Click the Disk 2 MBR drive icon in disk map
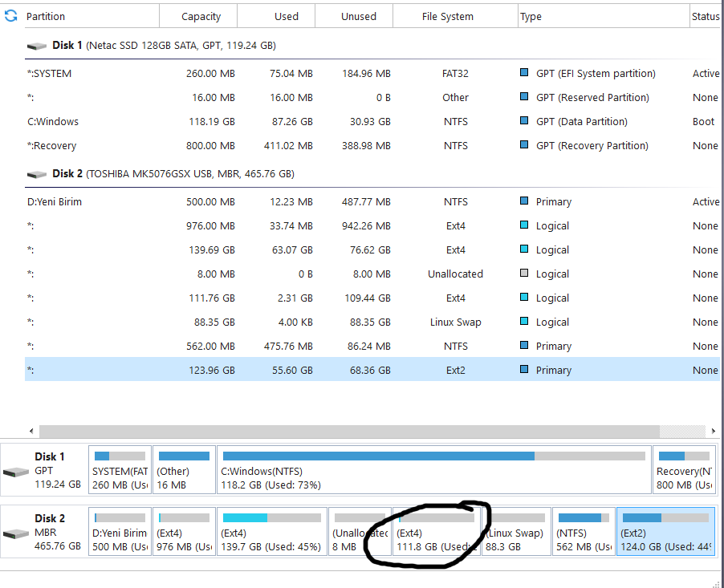 [16, 533]
